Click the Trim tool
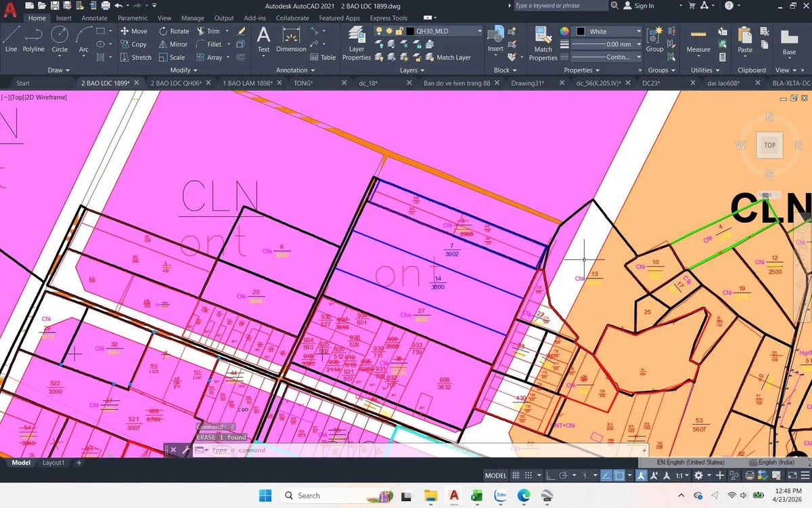 click(208, 31)
